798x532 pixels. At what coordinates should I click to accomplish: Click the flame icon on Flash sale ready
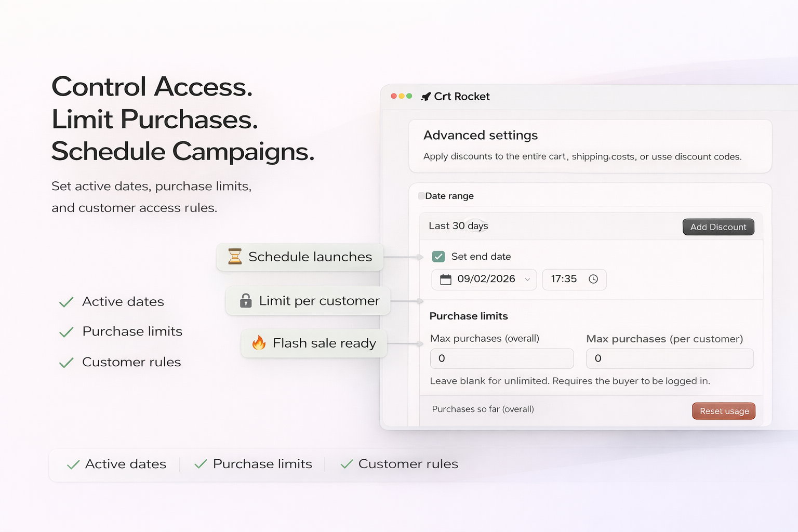[259, 343]
